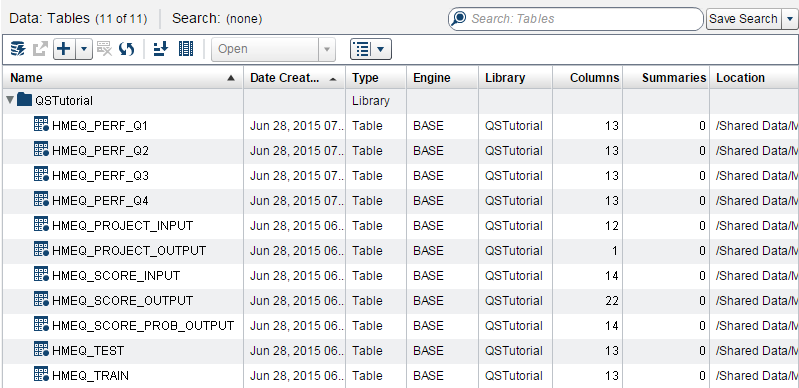Select the HMEQ_PERF_Q2 table name
Viewport: 799px width, 388px height.
(100, 151)
